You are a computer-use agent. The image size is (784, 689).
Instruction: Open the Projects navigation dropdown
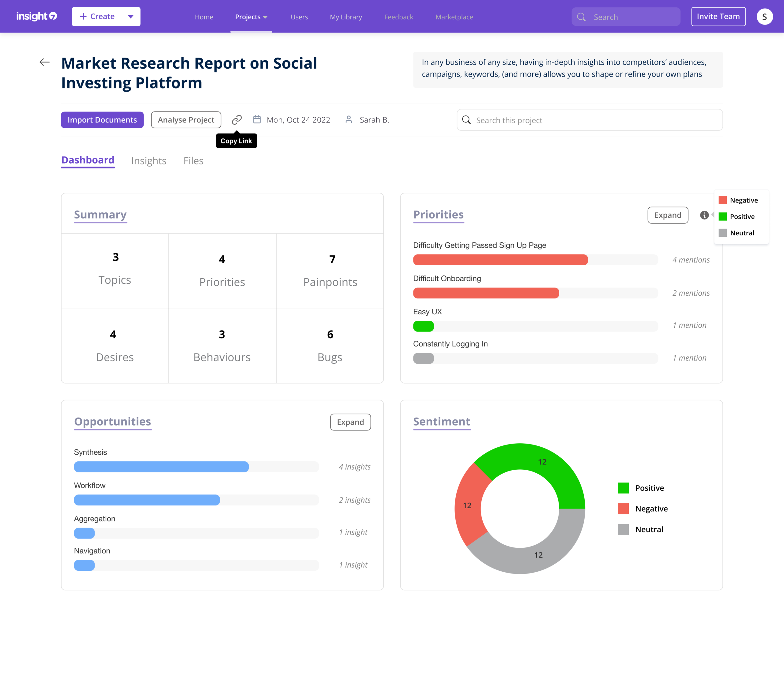pyautogui.click(x=251, y=17)
